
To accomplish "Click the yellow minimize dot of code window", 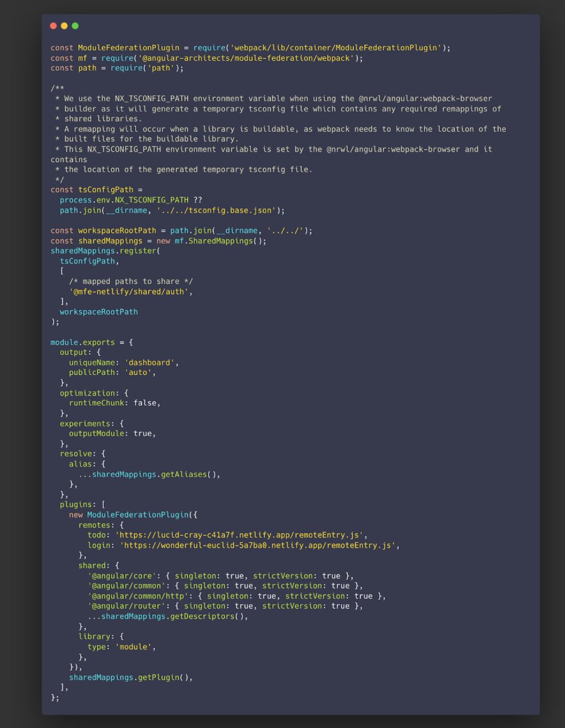I will tap(64, 25).
